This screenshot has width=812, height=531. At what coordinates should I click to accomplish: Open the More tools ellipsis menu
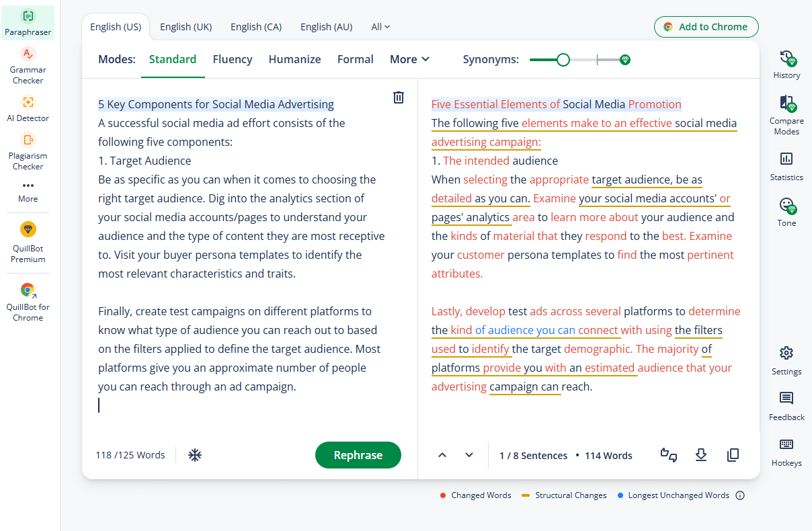(x=28, y=192)
